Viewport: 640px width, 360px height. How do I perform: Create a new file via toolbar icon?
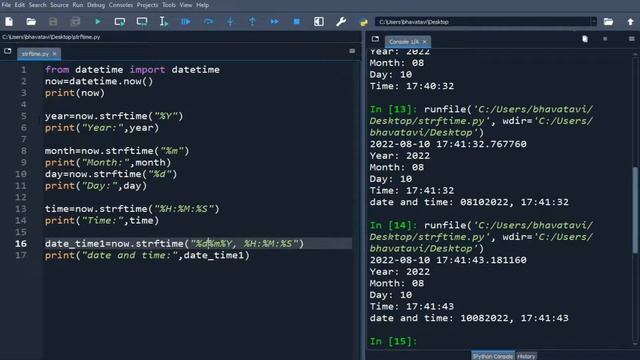click(9, 22)
